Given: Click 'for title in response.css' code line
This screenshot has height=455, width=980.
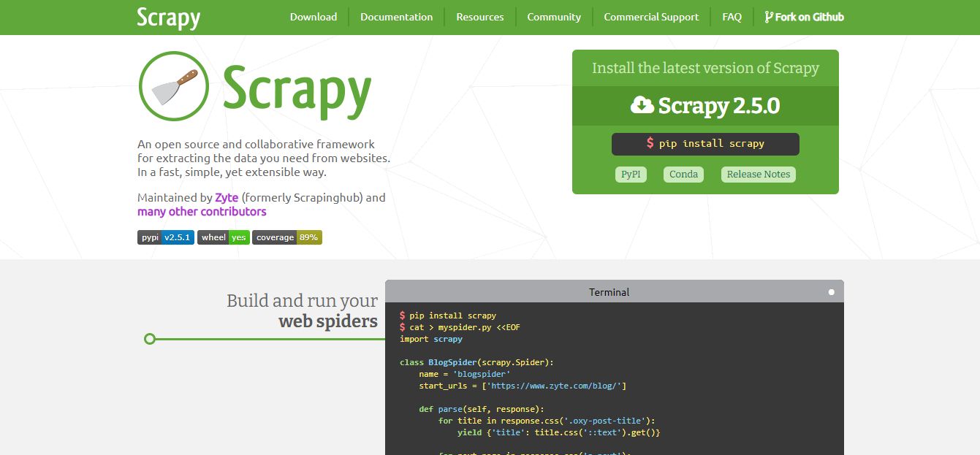Looking at the screenshot, I should 547,421.
